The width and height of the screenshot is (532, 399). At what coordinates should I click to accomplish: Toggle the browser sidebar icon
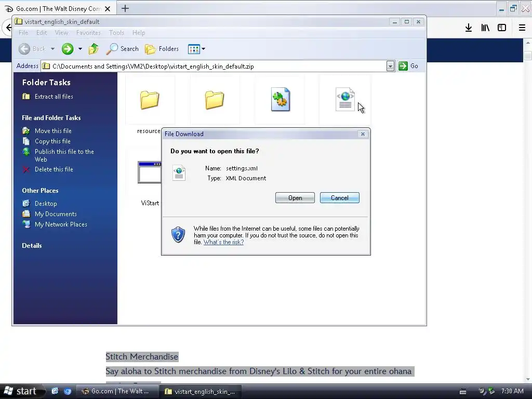coord(502,28)
